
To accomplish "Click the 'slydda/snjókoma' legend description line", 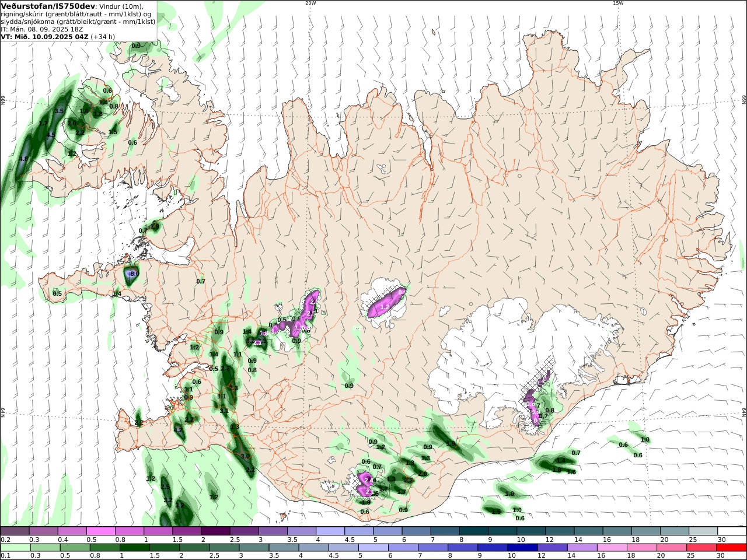I will click(x=78, y=22).
